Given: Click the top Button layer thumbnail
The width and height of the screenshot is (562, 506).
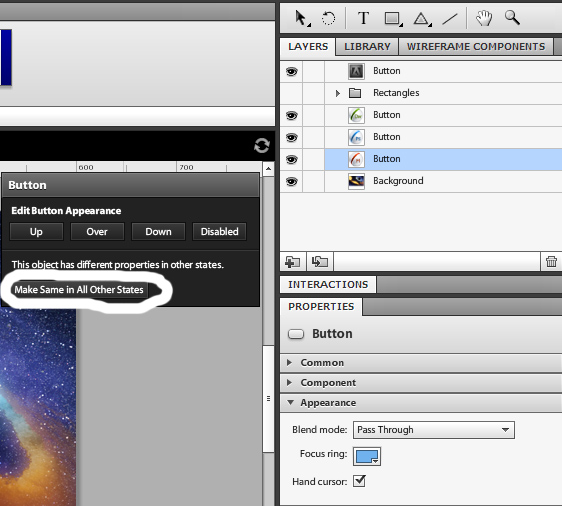Looking at the screenshot, I should (x=356, y=71).
